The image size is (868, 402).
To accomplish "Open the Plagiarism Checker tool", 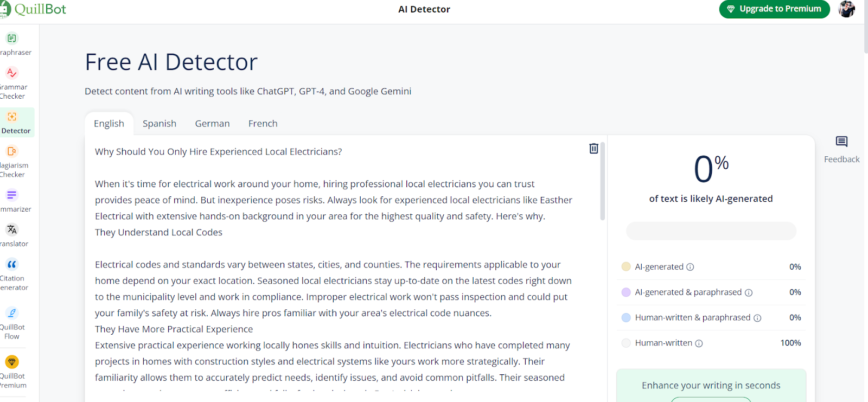I will click(12, 161).
